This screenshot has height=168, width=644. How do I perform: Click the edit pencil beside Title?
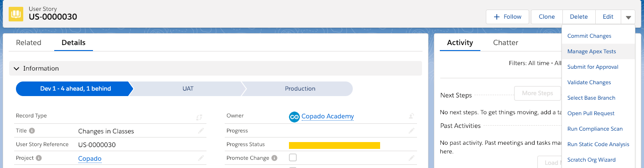point(201,131)
